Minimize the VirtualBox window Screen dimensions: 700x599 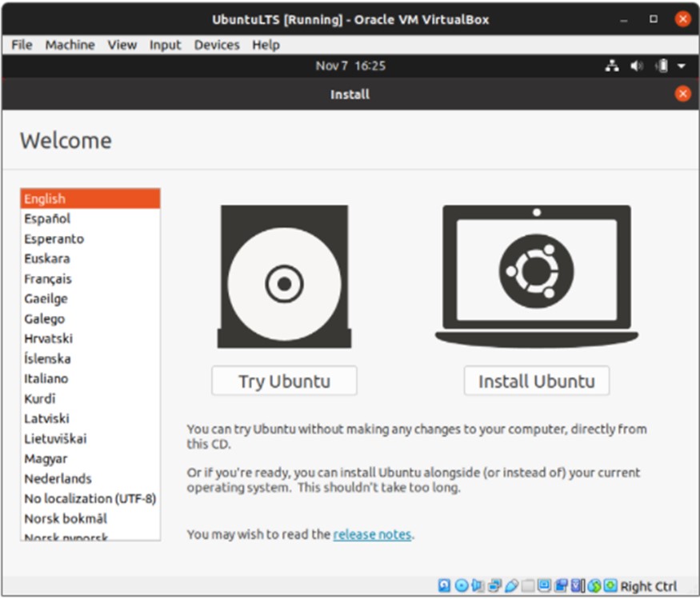(x=624, y=20)
